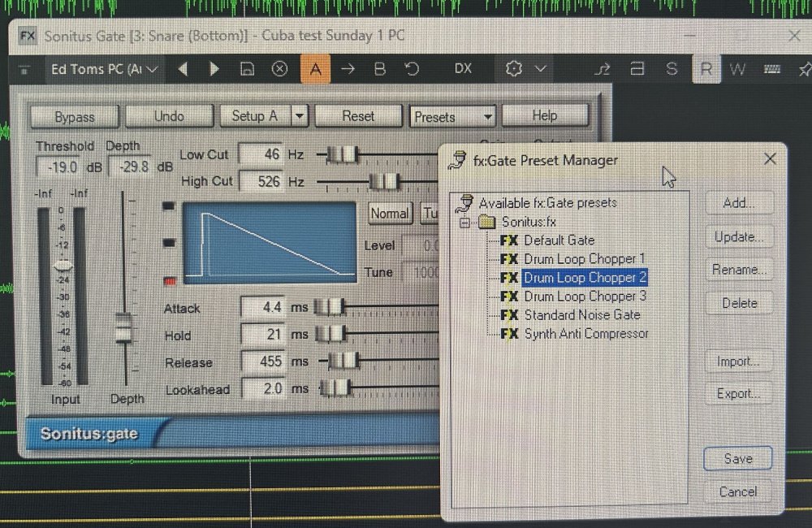The height and width of the screenshot is (528, 812).
Task: Open the Setup A dropdown arrow
Action: [x=300, y=116]
